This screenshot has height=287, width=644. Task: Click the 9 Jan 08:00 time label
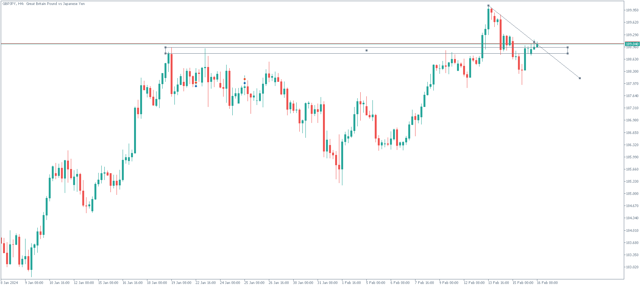click(34, 283)
